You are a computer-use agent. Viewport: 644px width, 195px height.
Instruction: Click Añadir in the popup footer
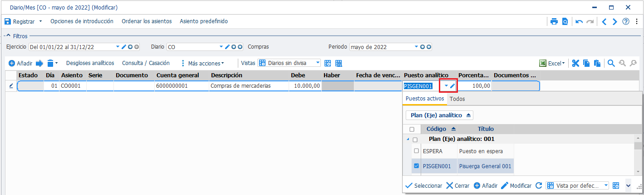click(x=486, y=185)
